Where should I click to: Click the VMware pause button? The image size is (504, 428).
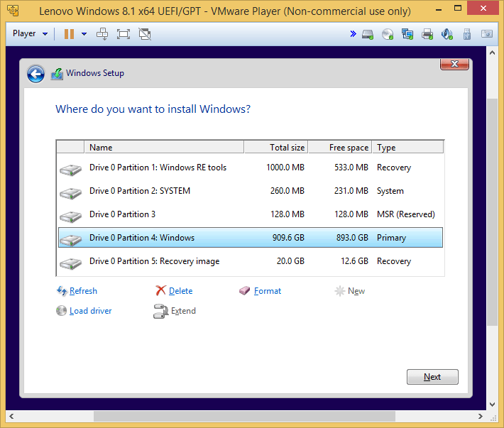click(x=69, y=34)
